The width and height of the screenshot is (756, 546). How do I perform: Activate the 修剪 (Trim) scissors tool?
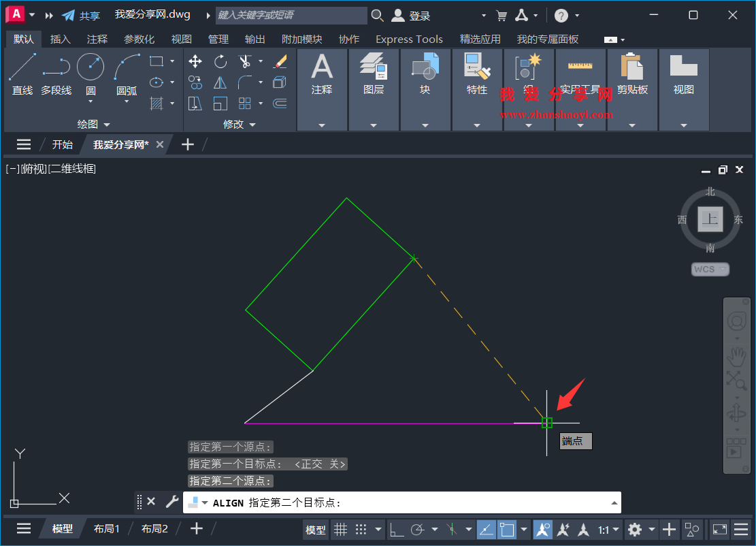(244, 61)
